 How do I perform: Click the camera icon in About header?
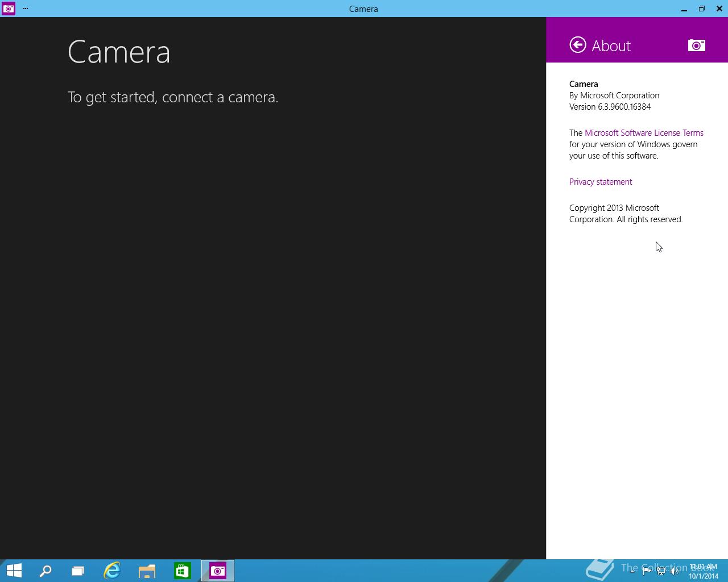tap(697, 45)
